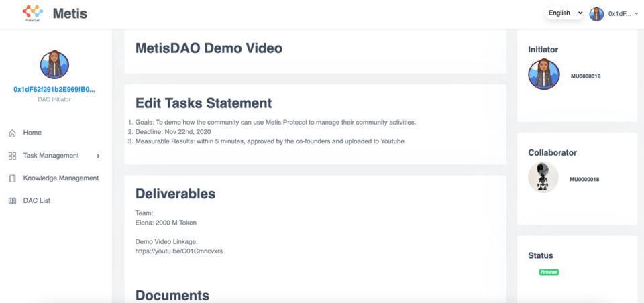Click the DAC List map icon
This screenshot has height=303, width=644.
pyautogui.click(x=12, y=200)
